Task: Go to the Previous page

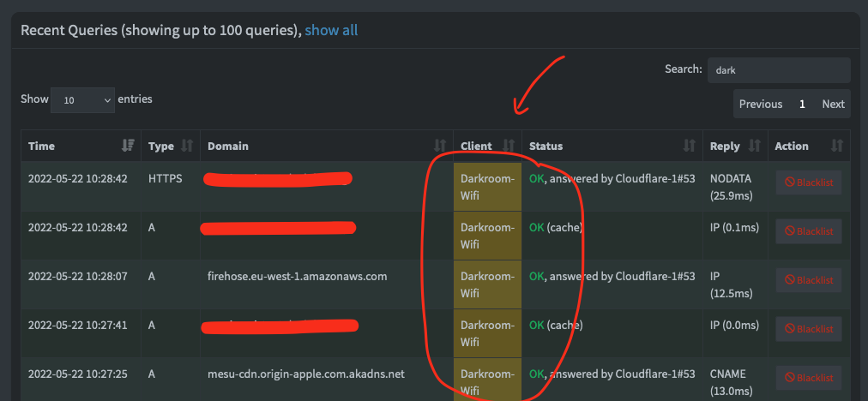Action: click(x=761, y=104)
